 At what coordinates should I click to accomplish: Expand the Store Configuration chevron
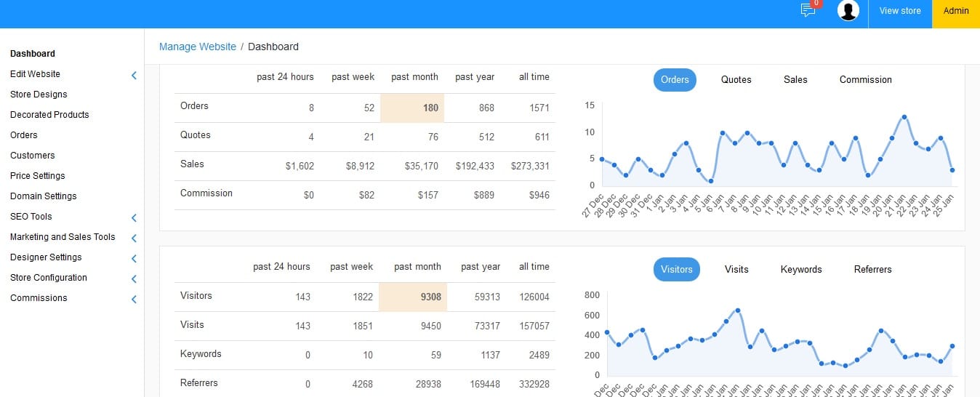tap(134, 278)
